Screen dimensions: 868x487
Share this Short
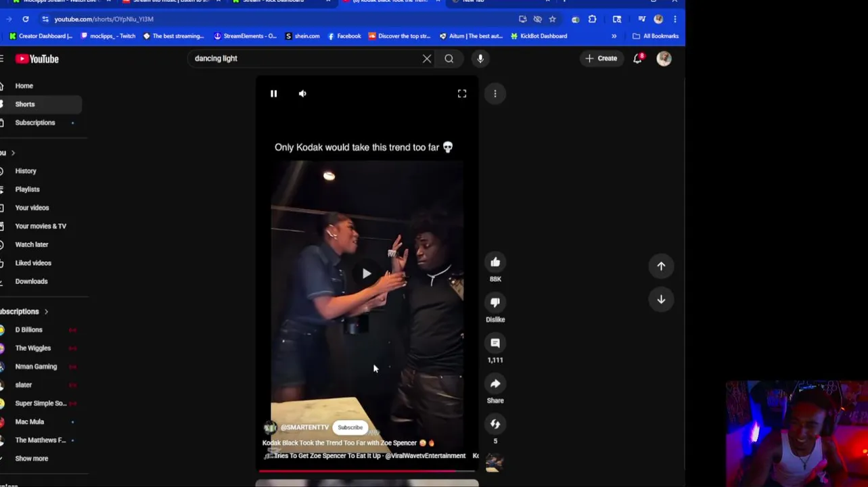495,384
